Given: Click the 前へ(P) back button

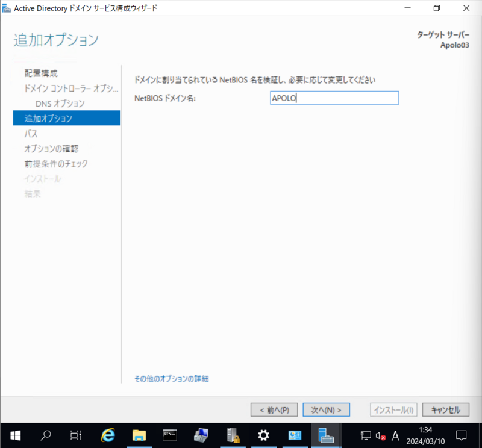Looking at the screenshot, I should pos(274,410).
